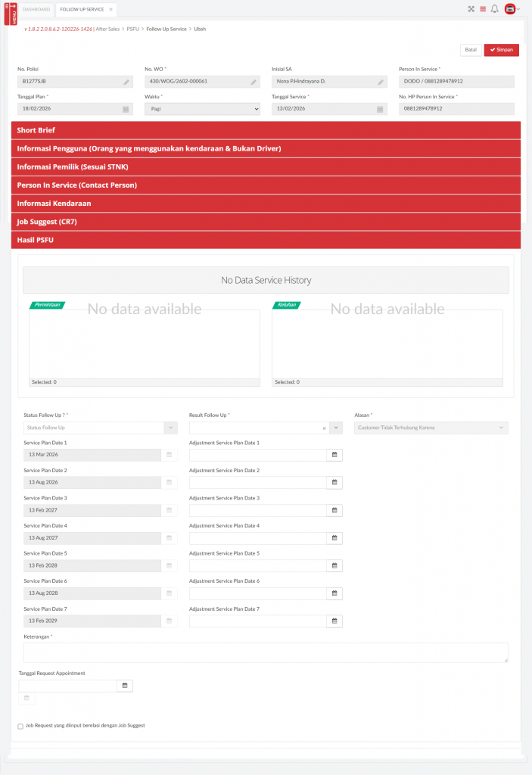The image size is (532, 775).
Task: Open calendar for Adjustment Service Plan Date 4
Action: pyautogui.click(x=334, y=538)
